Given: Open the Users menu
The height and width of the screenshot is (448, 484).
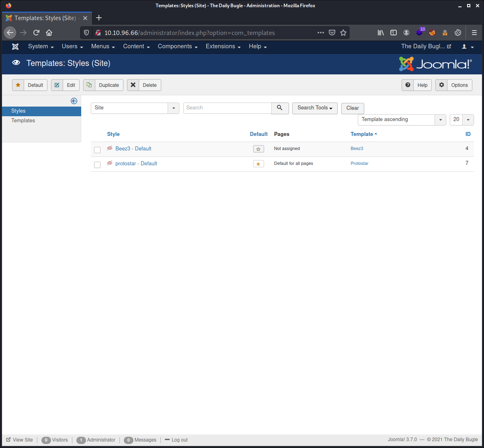Looking at the screenshot, I should coord(72,47).
